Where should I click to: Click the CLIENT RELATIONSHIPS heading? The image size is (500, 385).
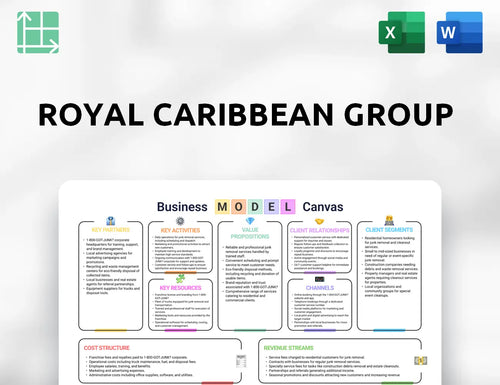pos(319,230)
